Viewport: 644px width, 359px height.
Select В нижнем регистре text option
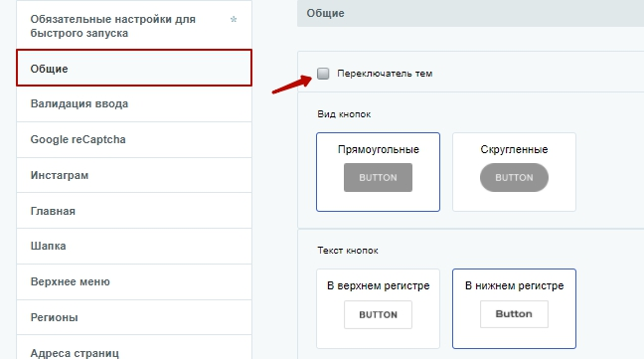(514, 309)
